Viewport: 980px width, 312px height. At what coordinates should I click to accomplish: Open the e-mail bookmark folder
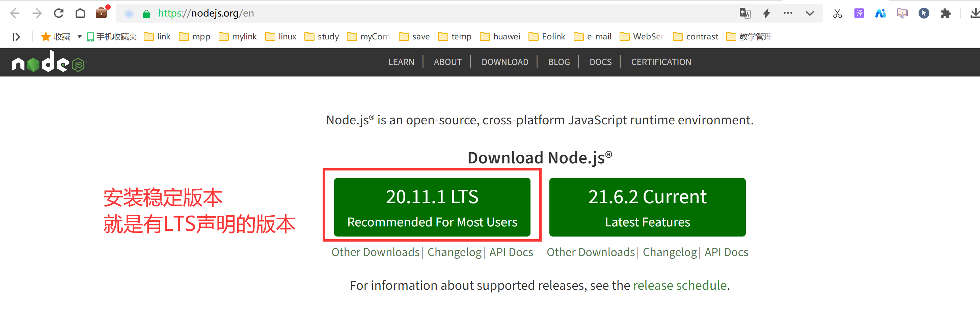[x=593, y=36]
